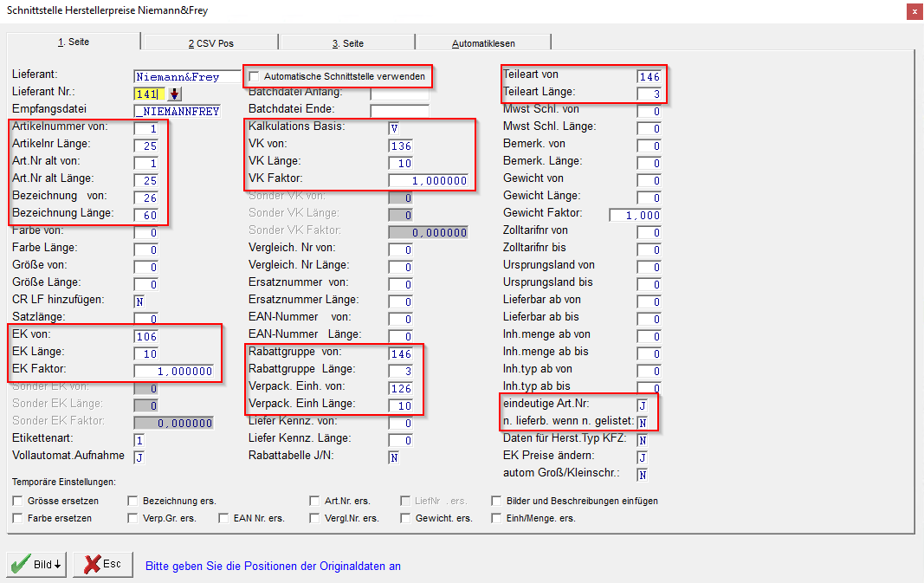Open the Lieferant Nr. lookup arrow
The width and height of the screenshot is (924, 583).
click(174, 94)
